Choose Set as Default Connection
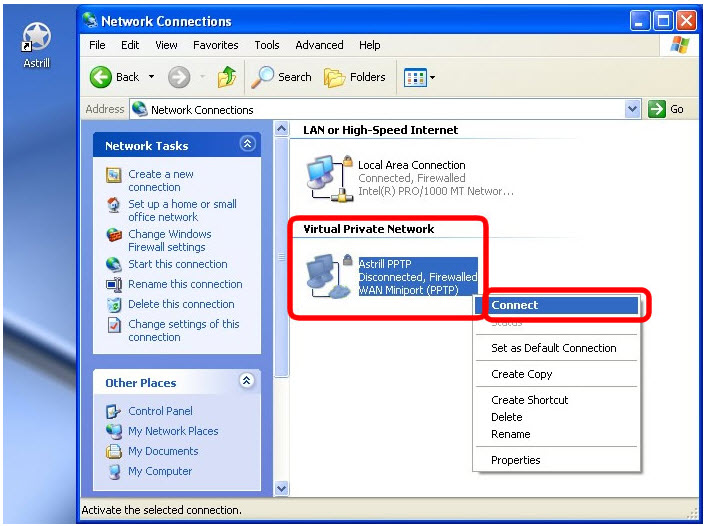This screenshot has width=706, height=526. (557, 348)
